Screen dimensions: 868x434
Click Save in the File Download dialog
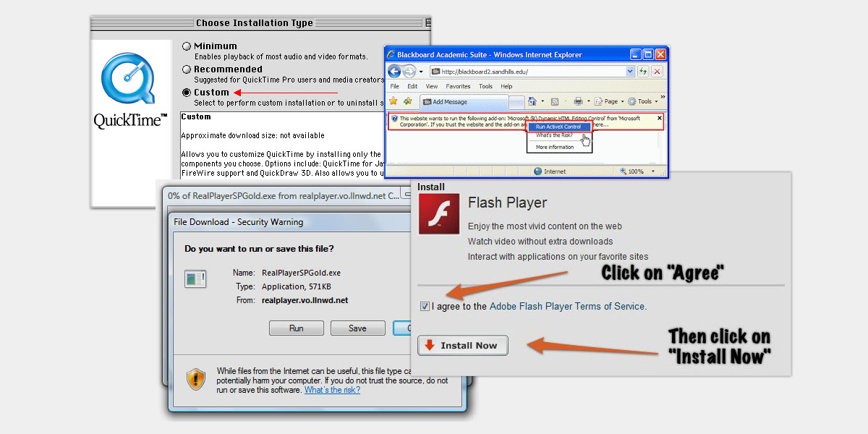357,328
